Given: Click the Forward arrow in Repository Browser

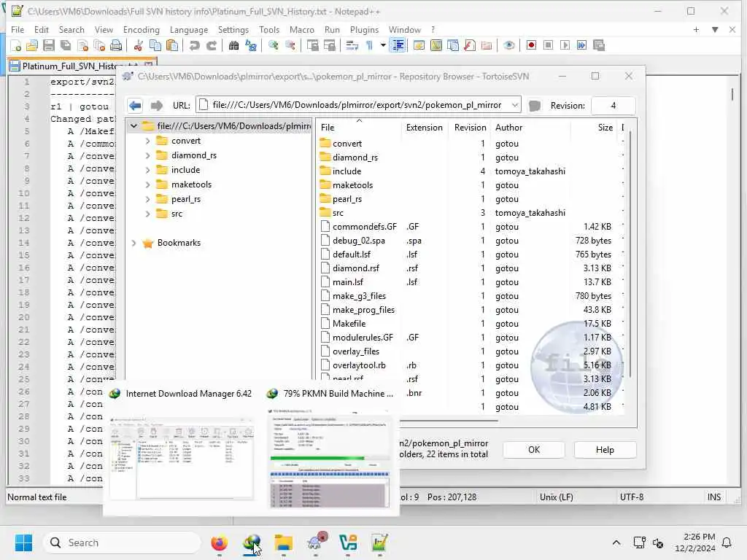Looking at the screenshot, I should [156, 105].
